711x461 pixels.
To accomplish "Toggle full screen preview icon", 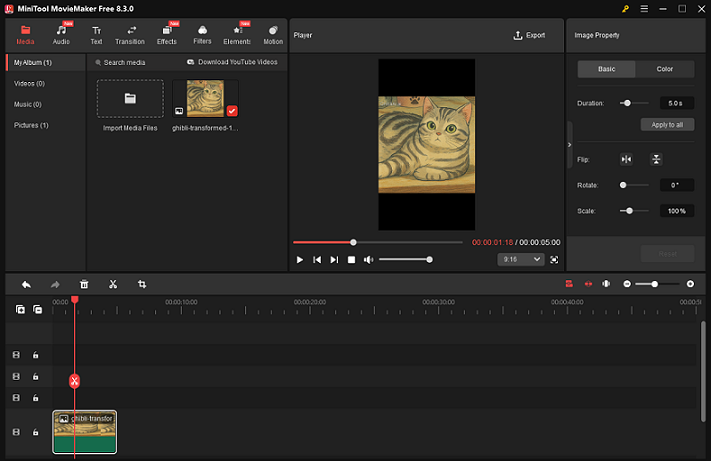I will [554, 260].
